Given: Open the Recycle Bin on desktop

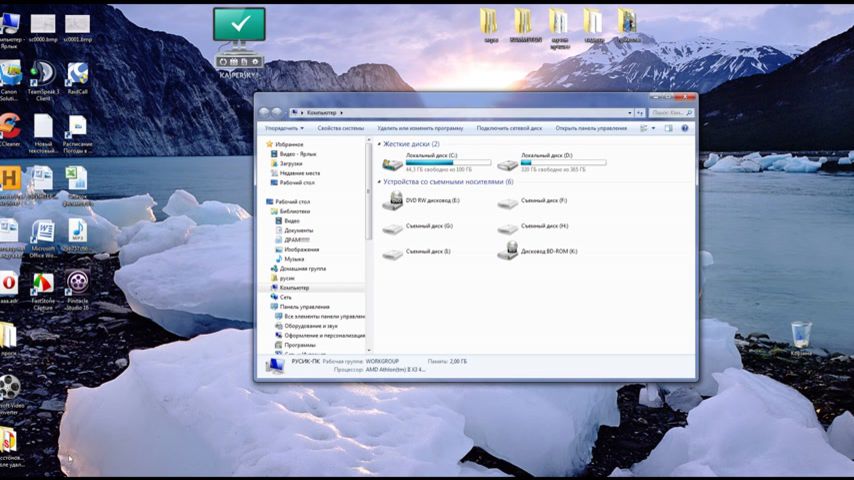Looking at the screenshot, I should pyautogui.click(x=801, y=338).
